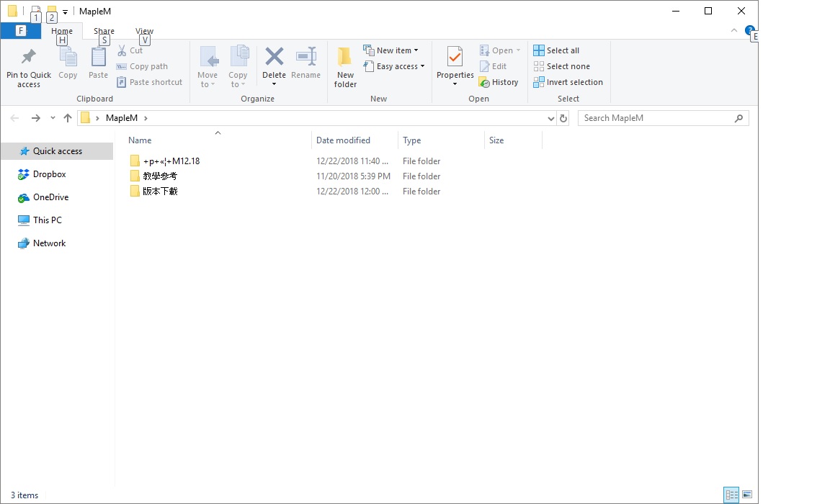
Task: Expand the Delete dropdown arrow
Action: (x=275, y=84)
